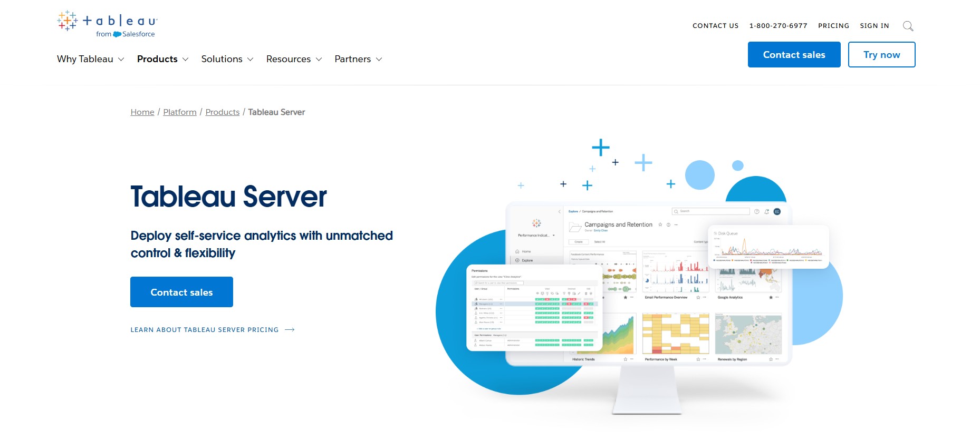Click the 1-800-270-6977 phone number
Viewport: 980px width, 440px height.
(778, 26)
